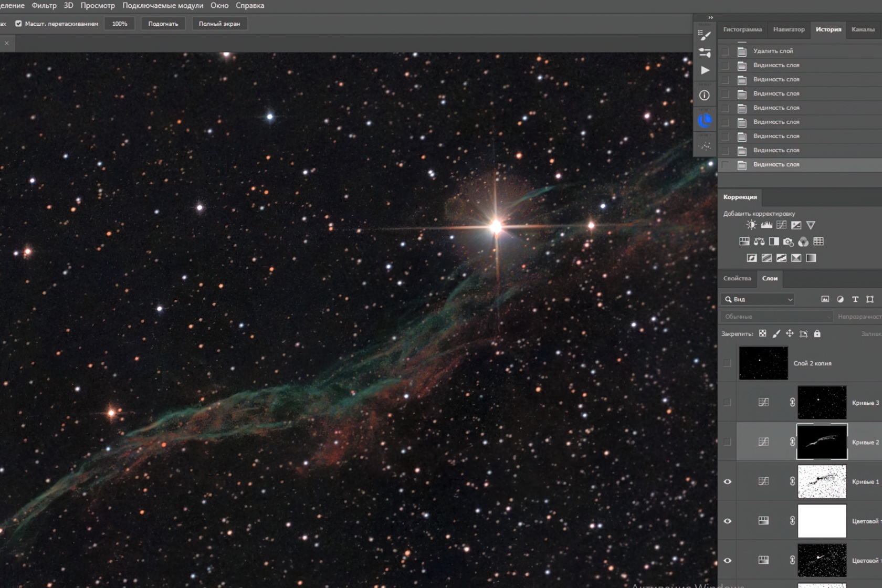
Task: Set history brush source at Удалить слой
Action: (x=726, y=51)
